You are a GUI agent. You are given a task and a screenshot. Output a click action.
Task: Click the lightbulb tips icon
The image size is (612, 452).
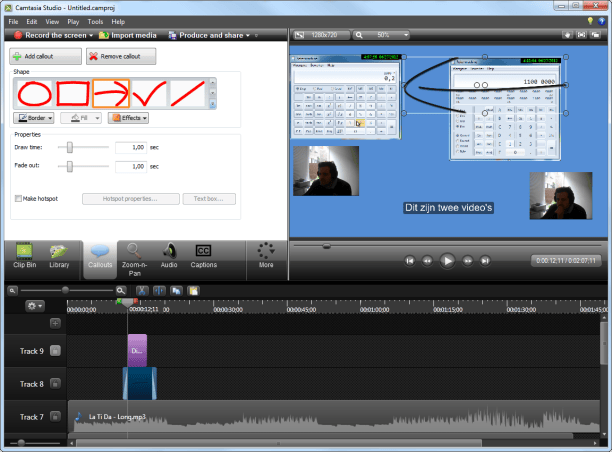[590, 21]
